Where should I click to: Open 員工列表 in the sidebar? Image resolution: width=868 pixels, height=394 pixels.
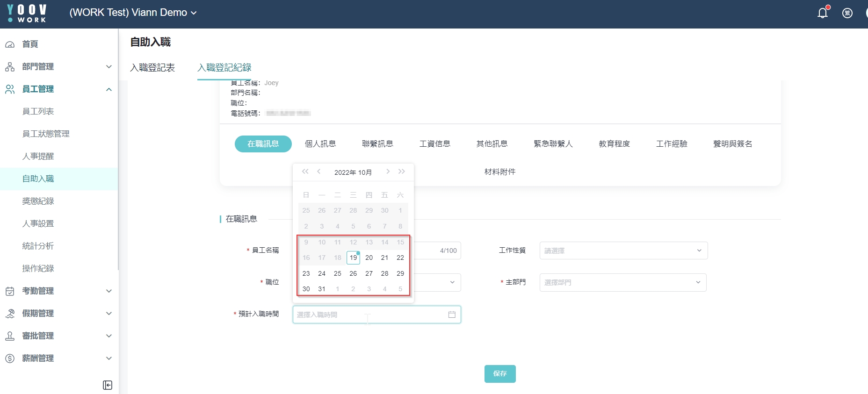(x=38, y=111)
